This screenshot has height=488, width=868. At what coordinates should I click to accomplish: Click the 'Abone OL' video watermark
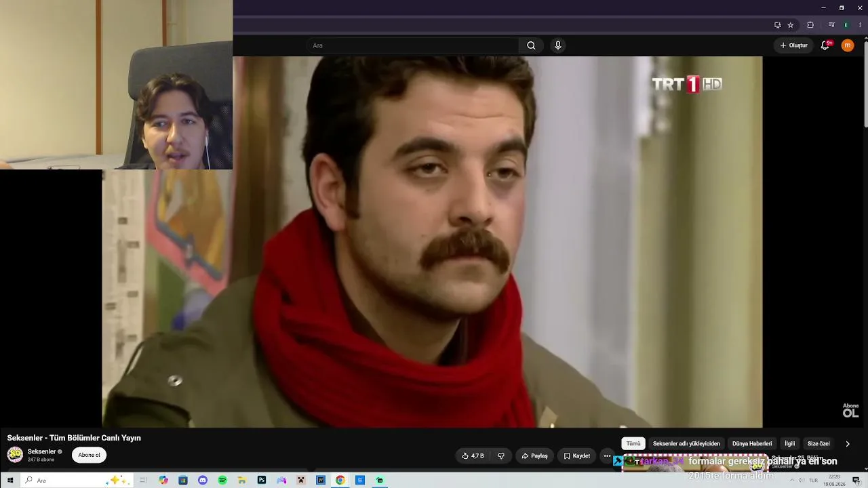[x=850, y=411]
